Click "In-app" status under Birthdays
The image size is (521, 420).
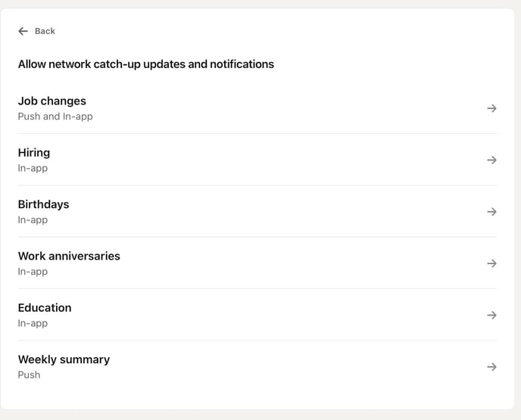[33, 220]
